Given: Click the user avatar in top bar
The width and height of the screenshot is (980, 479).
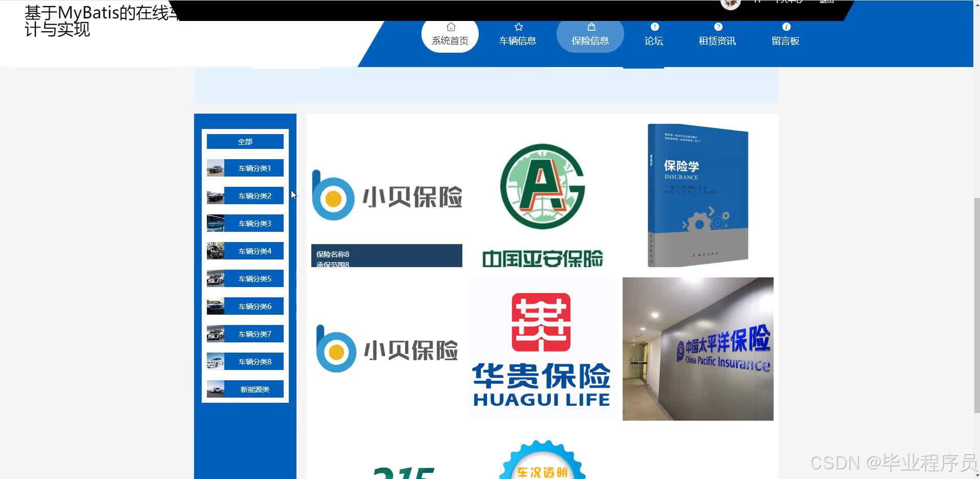Looking at the screenshot, I should coord(730,4).
